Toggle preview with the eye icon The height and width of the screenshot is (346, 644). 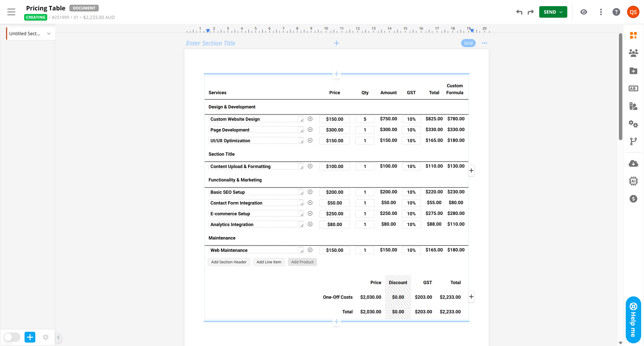pos(584,12)
